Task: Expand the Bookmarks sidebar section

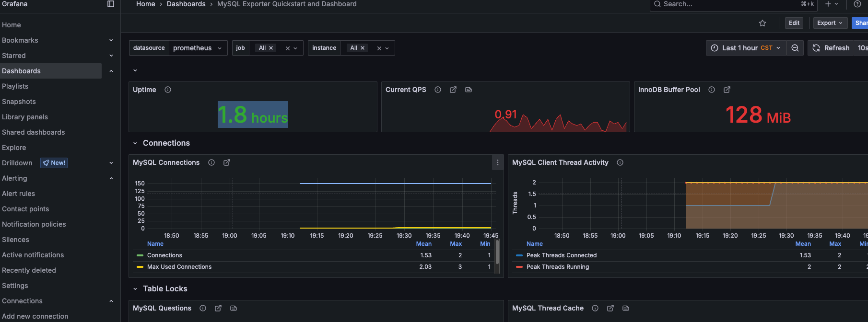Action: tap(111, 40)
